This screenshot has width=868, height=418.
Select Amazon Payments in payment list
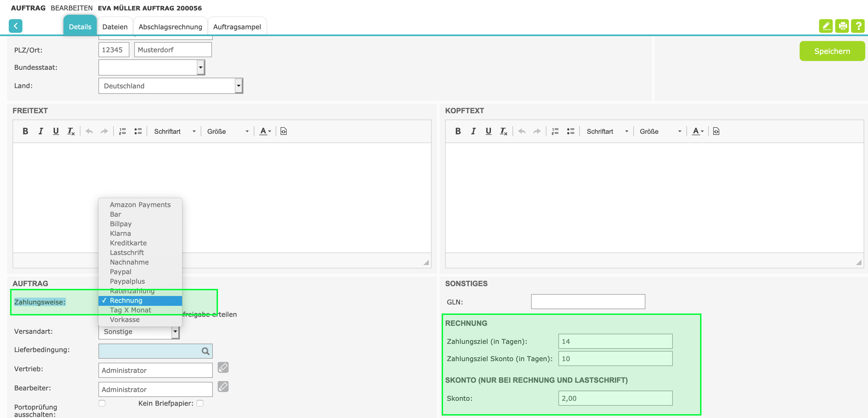(140, 205)
